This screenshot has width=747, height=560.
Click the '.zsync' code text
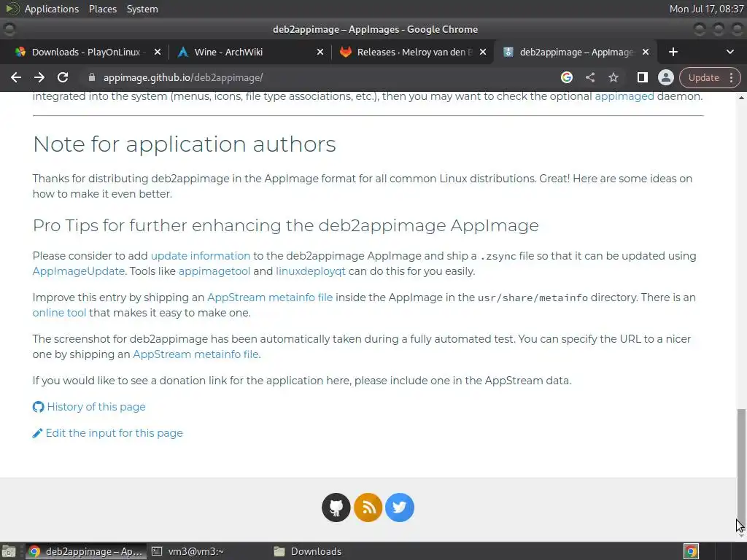tap(498, 256)
